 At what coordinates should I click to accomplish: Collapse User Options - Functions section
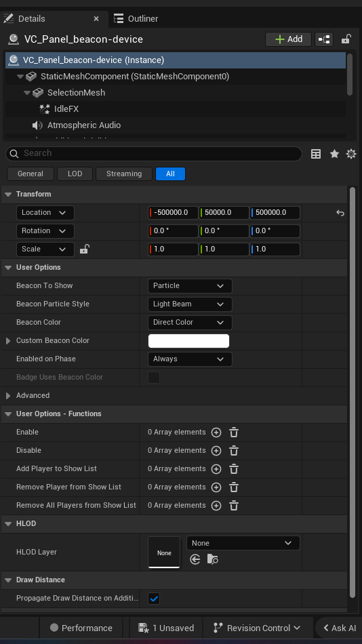8,414
